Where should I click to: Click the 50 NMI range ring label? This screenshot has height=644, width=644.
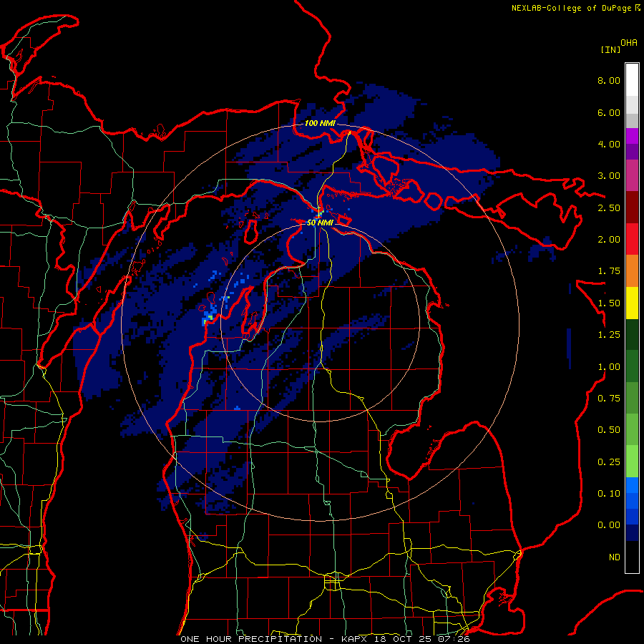(x=320, y=223)
